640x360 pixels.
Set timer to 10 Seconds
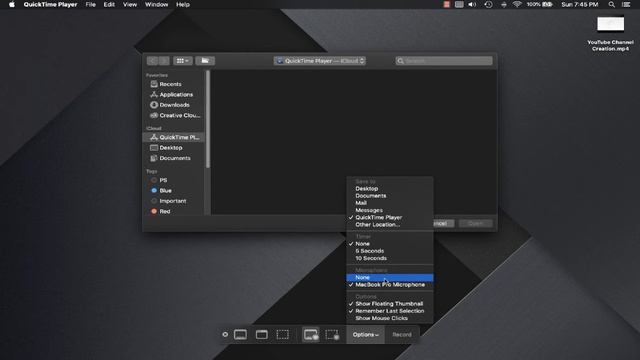pos(389,258)
